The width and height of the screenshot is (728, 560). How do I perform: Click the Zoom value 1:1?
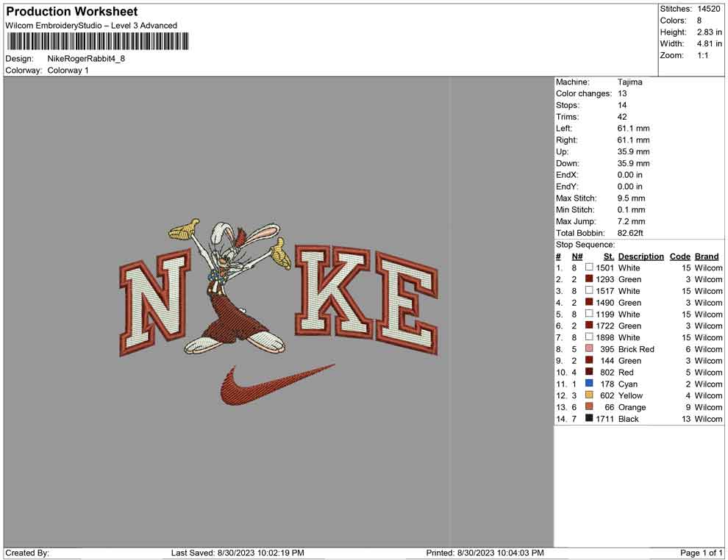702,55
